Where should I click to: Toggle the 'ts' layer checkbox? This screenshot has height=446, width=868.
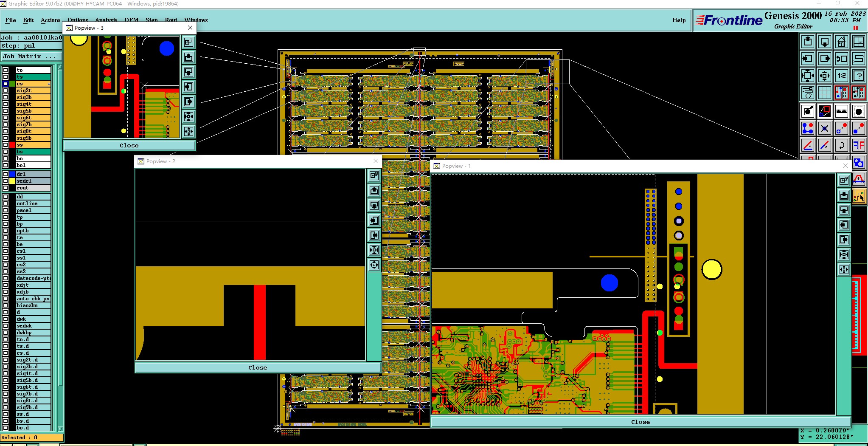pos(6,77)
